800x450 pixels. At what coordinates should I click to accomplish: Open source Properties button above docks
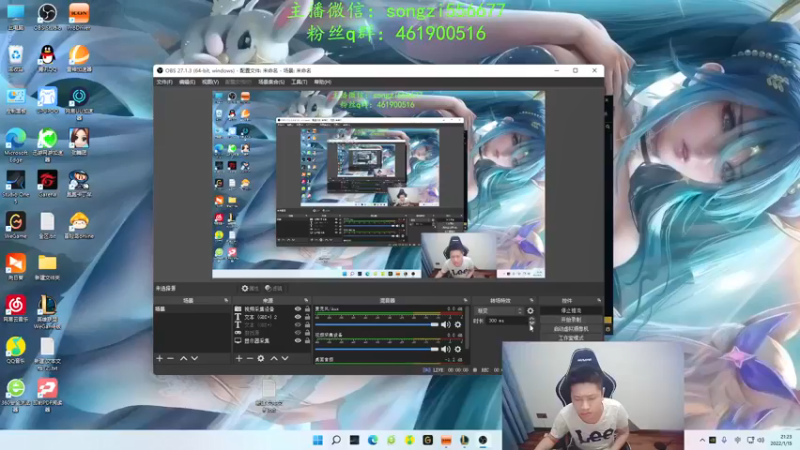250,289
